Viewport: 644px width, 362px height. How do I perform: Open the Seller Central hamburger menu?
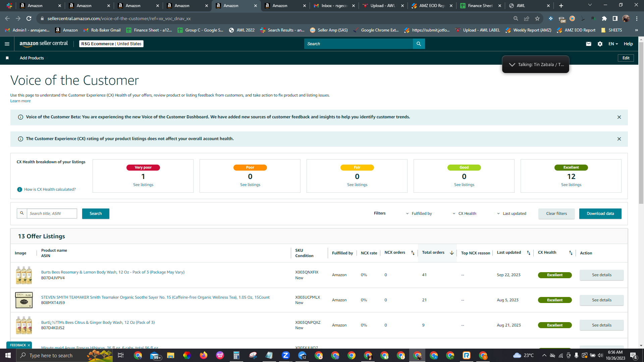pos(7,44)
